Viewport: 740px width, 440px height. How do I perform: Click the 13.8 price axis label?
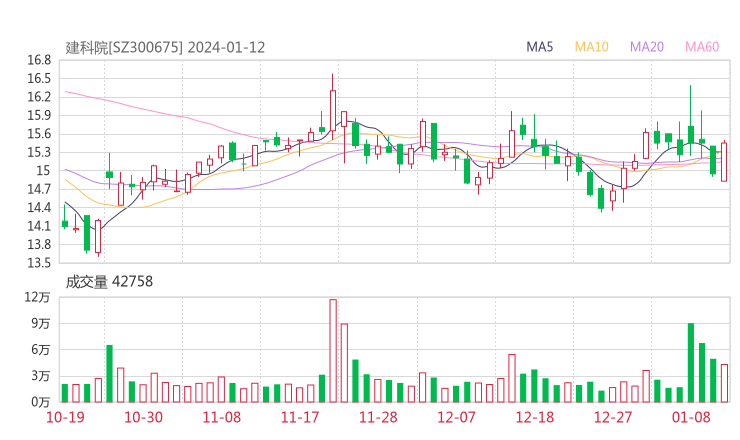(39, 245)
